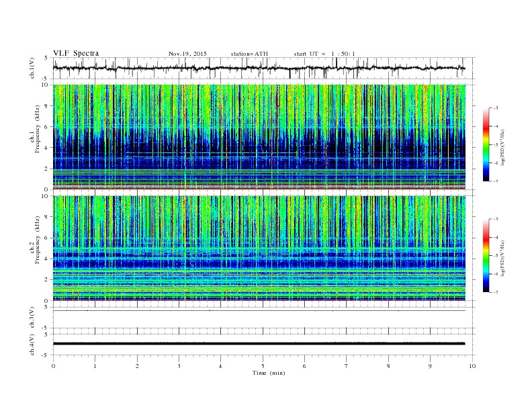Click the "-7" label on ch.1 colorbar
The height and width of the screenshot is (411, 532).
pyautogui.click(x=495, y=181)
